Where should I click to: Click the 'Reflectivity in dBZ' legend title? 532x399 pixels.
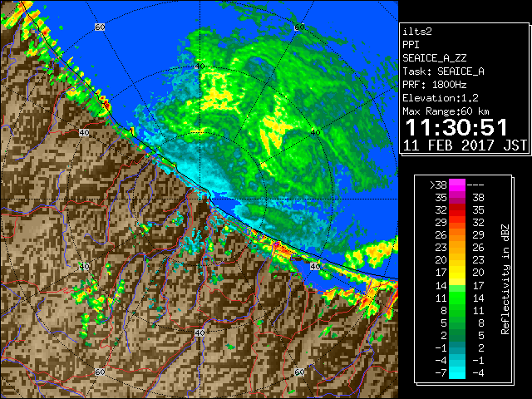(505, 279)
